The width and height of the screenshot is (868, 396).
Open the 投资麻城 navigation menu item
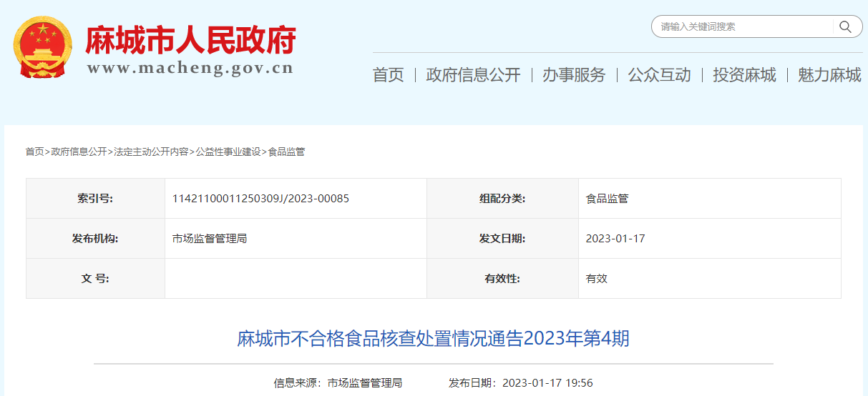pyautogui.click(x=744, y=74)
